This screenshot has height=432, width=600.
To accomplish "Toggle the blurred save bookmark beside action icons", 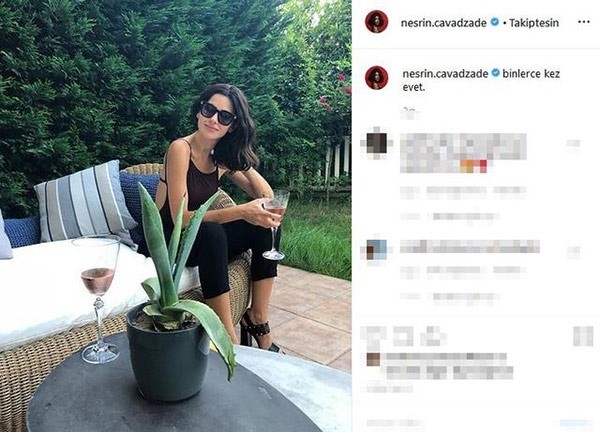I will (x=583, y=337).
